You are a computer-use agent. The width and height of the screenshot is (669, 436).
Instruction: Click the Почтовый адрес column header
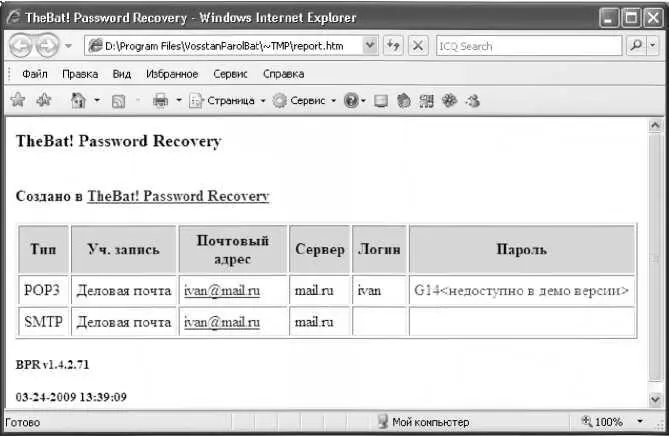pos(233,249)
